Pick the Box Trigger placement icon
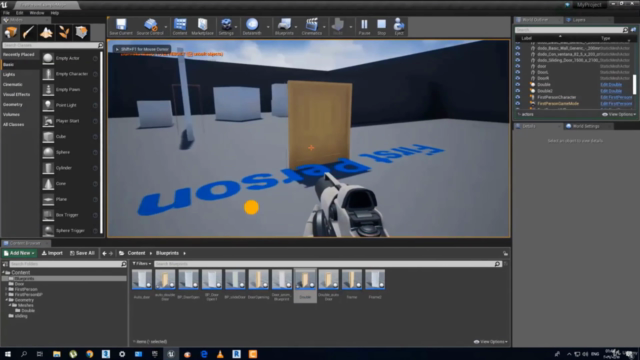Viewport: 640px width, 360px height. point(48,215)
